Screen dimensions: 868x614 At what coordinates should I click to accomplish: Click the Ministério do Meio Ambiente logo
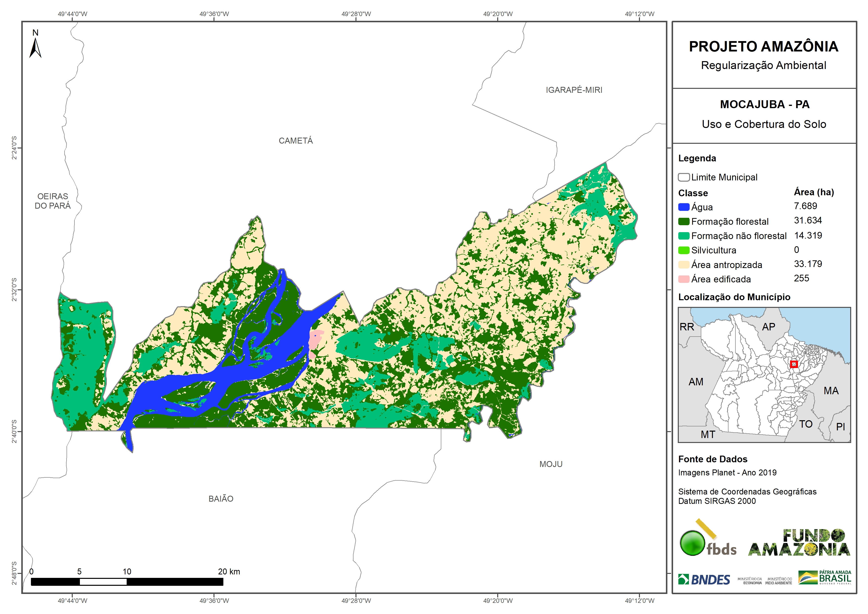coord(778,581)
